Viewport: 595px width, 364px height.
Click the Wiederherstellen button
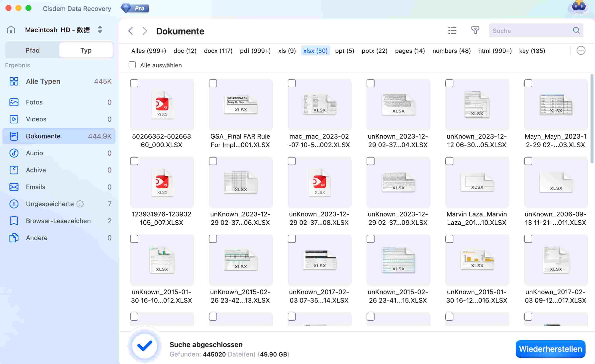(550, 349)
